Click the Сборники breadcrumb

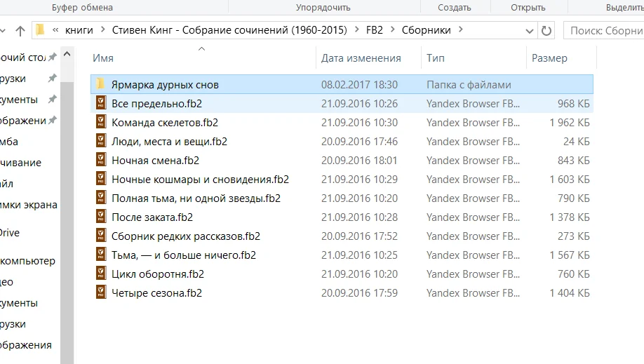tap(427, 30)
